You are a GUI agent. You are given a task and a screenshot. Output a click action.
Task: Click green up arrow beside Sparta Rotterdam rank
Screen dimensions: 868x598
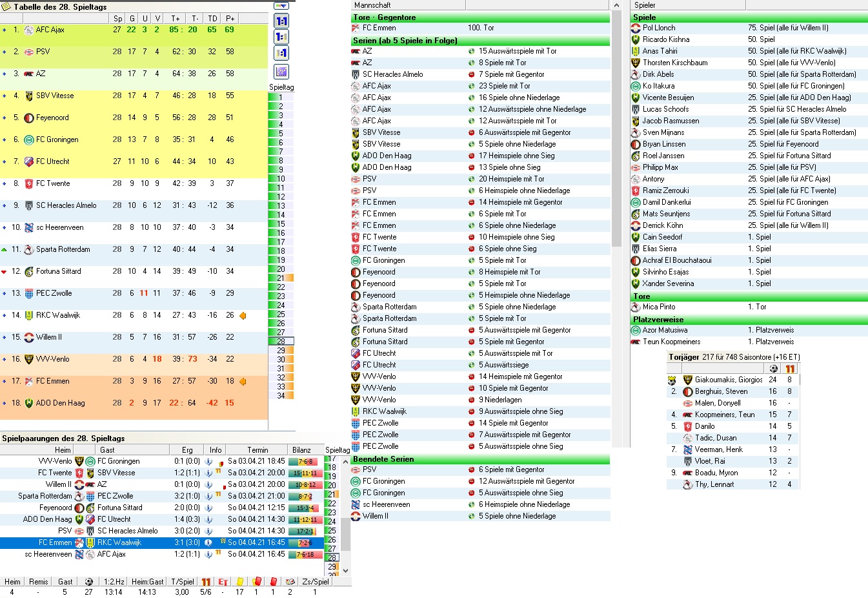(5, 249)
